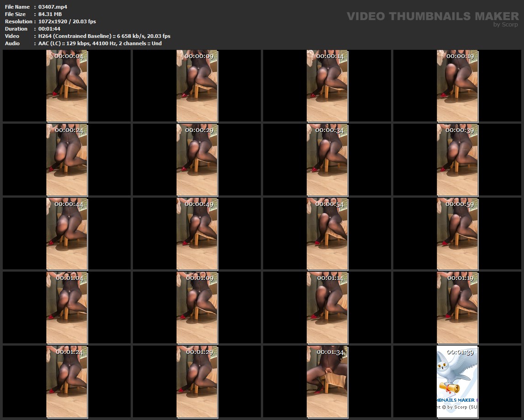Click the 00:00:29 thumbnail
This screenshot has height=420, width=524.
pyautogui.click(x=197, y=160)
